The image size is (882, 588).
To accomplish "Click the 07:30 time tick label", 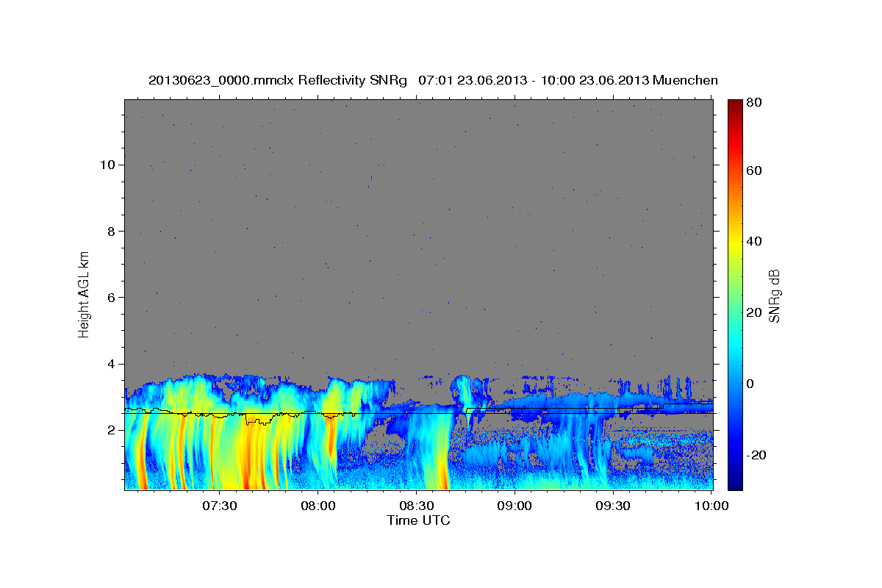I will [x=220, y=506].
